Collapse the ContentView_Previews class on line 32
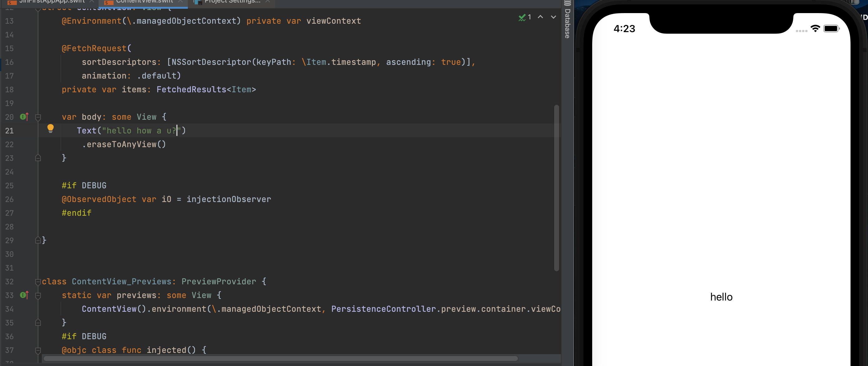The image size is (868, 366). pos(38,282)
